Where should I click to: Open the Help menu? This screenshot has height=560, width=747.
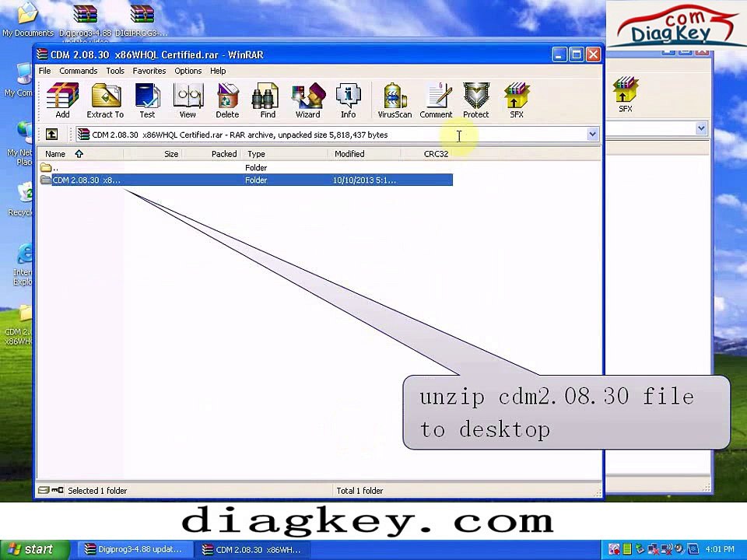click(x=218, y=71)
